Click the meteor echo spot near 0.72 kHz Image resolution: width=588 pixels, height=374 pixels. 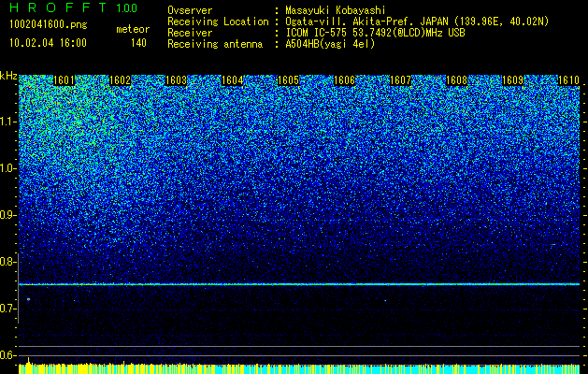click(28, 299)
